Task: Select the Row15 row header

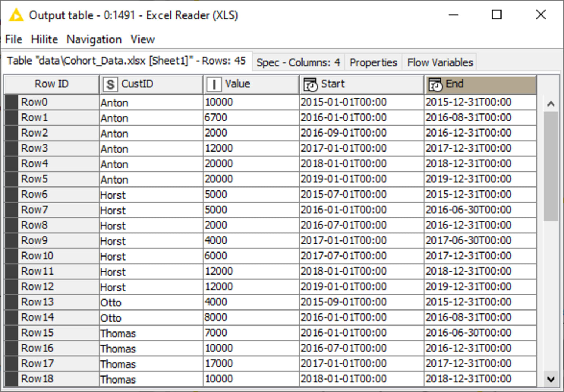Action: click(51, 333)
